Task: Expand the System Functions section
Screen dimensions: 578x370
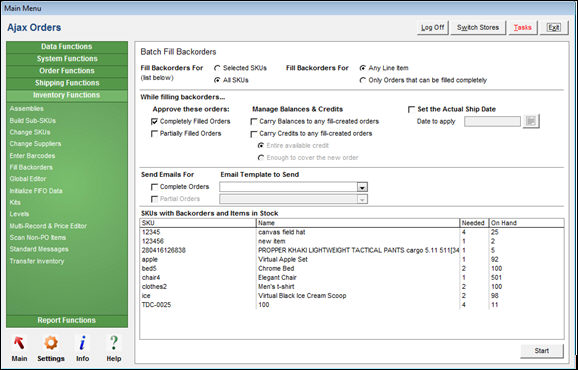Action: pyautogui.click(x=67, y=59)
